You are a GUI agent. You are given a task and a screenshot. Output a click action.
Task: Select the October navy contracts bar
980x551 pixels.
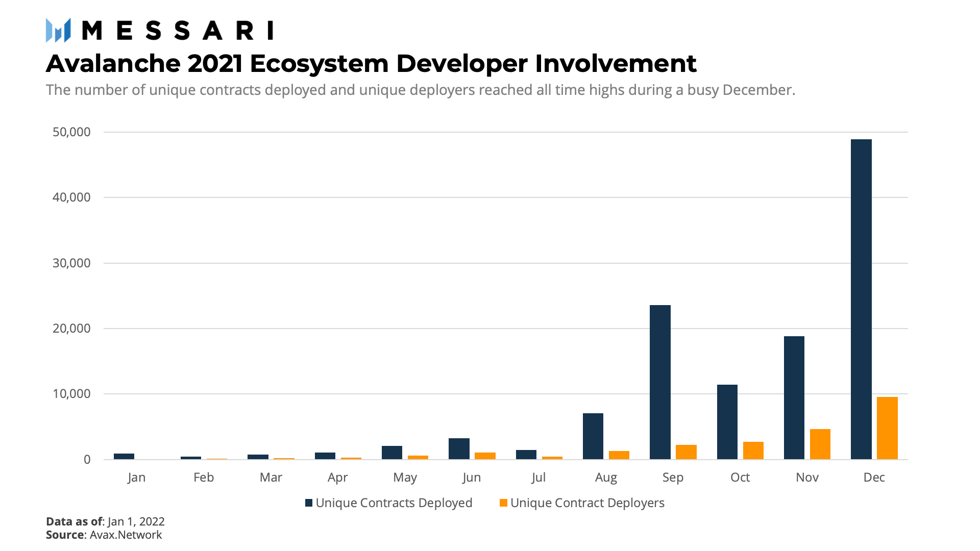pos(727,422)
